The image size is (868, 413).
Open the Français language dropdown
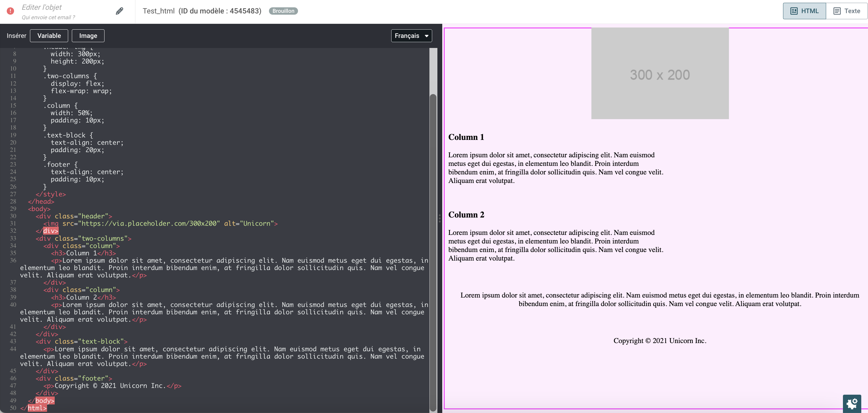point(411,36)
